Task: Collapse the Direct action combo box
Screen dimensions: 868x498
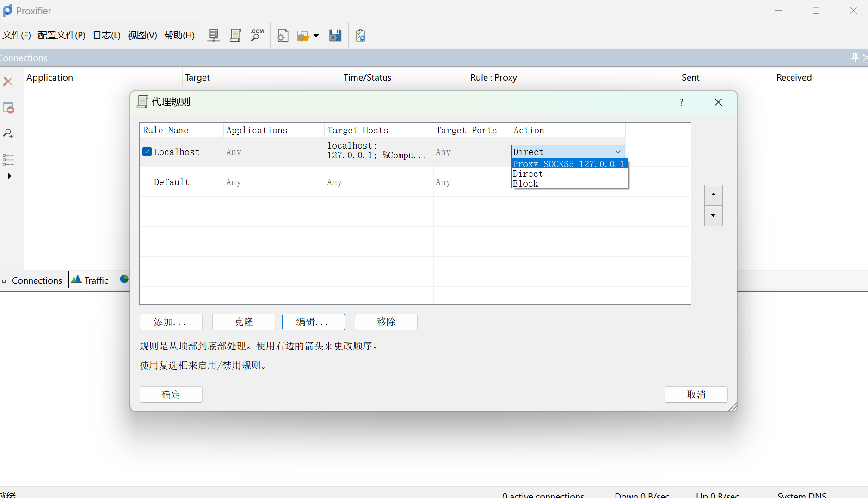Action: click(x=617, y=152)
